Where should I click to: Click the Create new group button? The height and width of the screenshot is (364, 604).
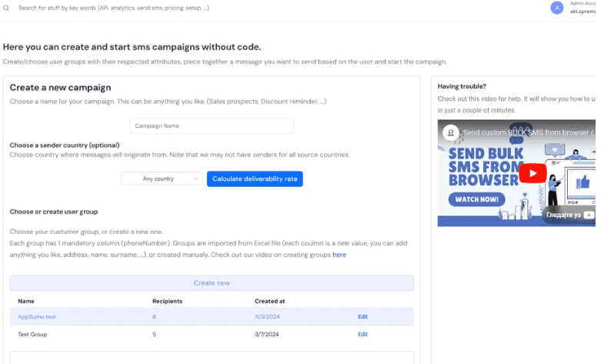212,283
